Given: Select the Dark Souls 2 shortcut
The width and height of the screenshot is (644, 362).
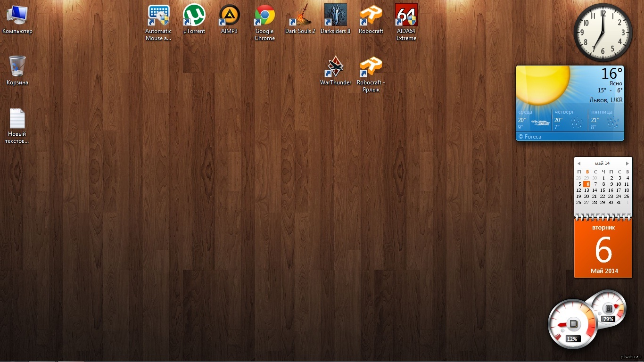Looking at the screenshot, I should 300,16.
